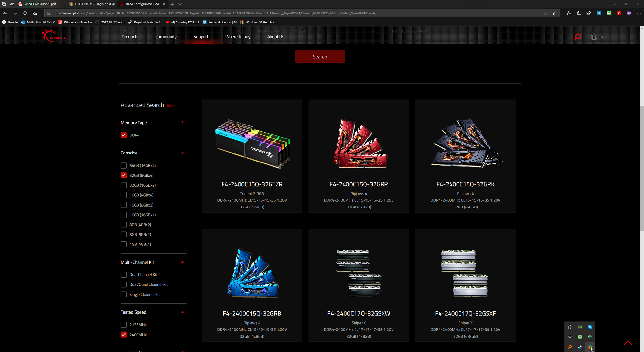The width and height of the screenshot is (644, 352).
Task: Collapse the Memory Type filter section
Action: click(182, 123)
